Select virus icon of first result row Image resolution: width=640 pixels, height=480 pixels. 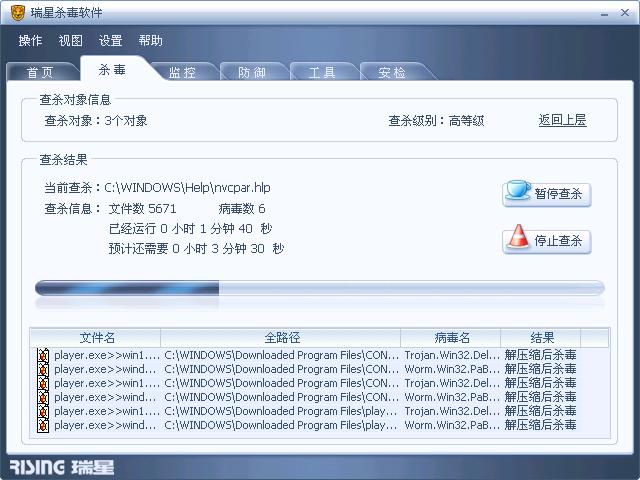click(x=43, y=355)
